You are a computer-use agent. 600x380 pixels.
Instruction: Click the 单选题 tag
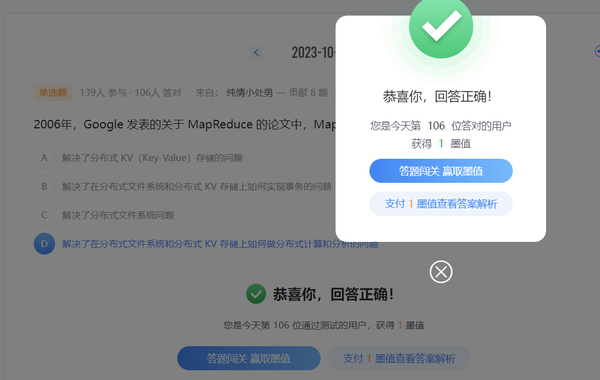[53, 93]
